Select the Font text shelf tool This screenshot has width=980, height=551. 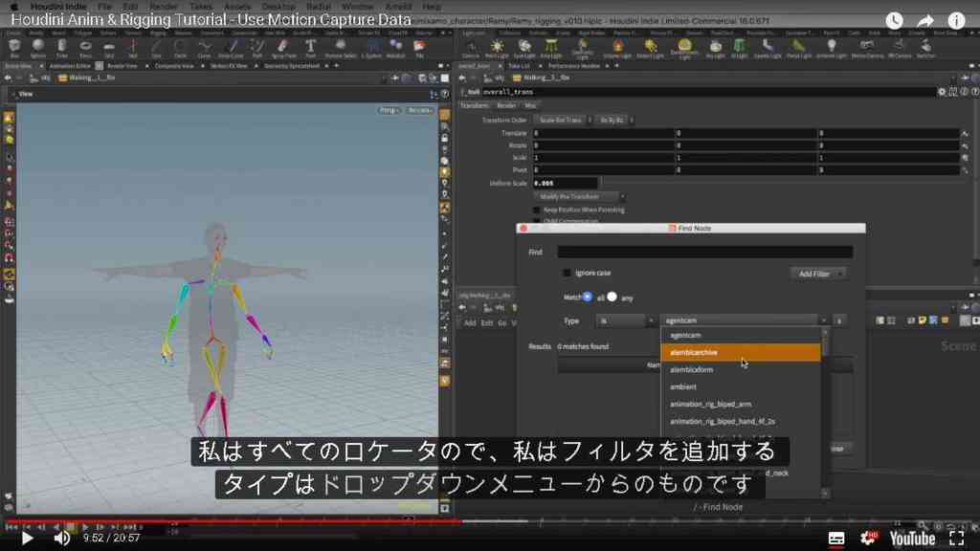click(x=310, y=48)
